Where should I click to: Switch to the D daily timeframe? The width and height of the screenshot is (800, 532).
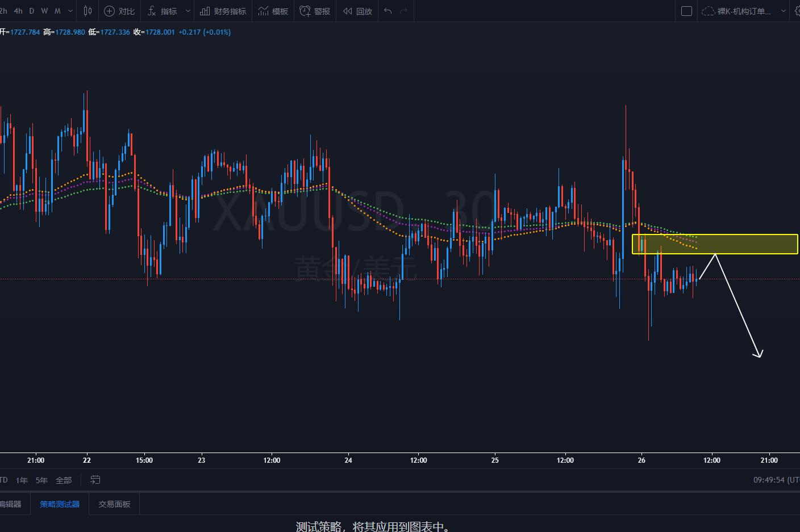(x=32, y=11)
